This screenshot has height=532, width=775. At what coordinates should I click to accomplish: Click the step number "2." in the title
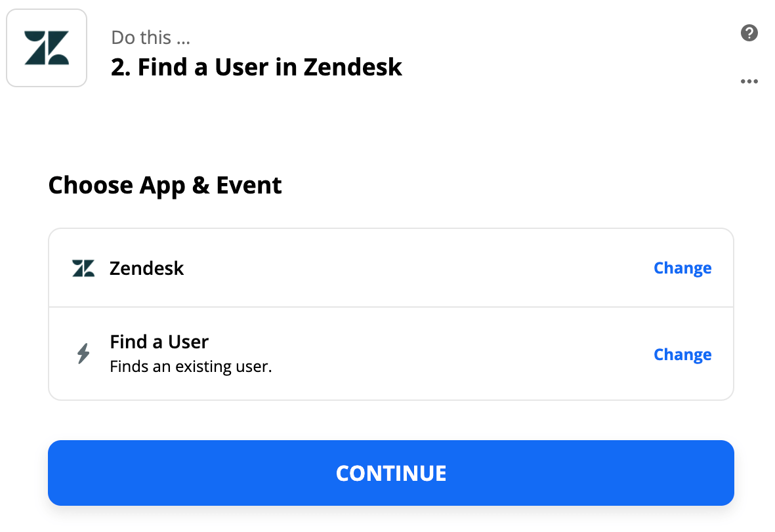(121, 67)
